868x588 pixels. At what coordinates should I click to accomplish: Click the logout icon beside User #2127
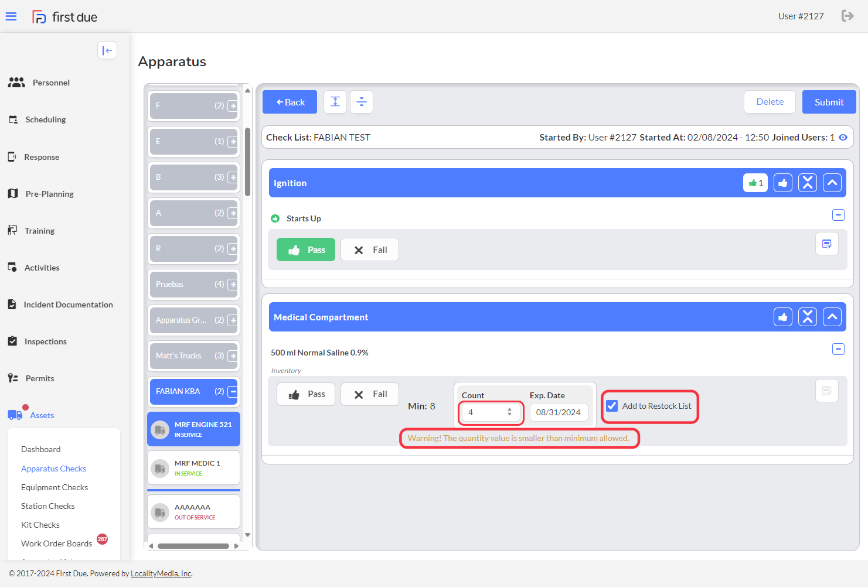(x=847, y=16)
